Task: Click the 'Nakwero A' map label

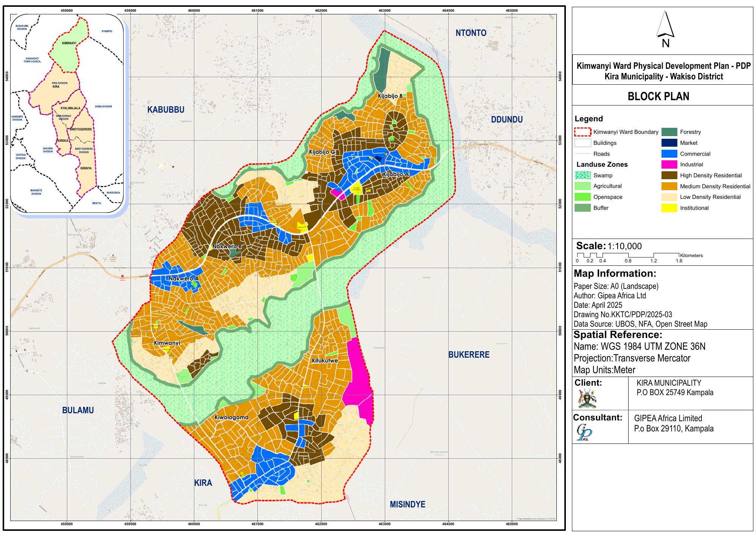Action: [183, 279]
